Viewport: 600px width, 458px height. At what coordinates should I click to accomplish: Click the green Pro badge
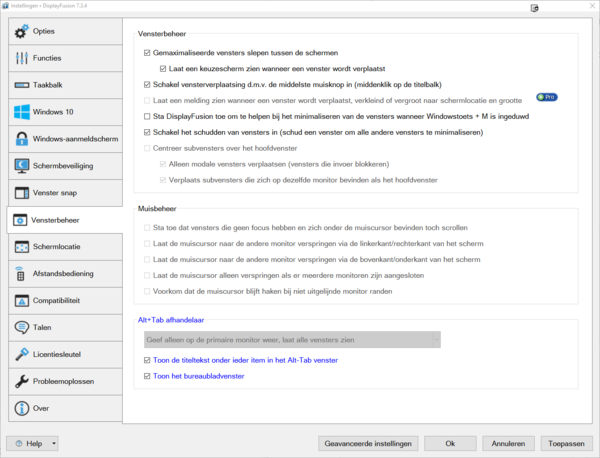coord(547,98)
